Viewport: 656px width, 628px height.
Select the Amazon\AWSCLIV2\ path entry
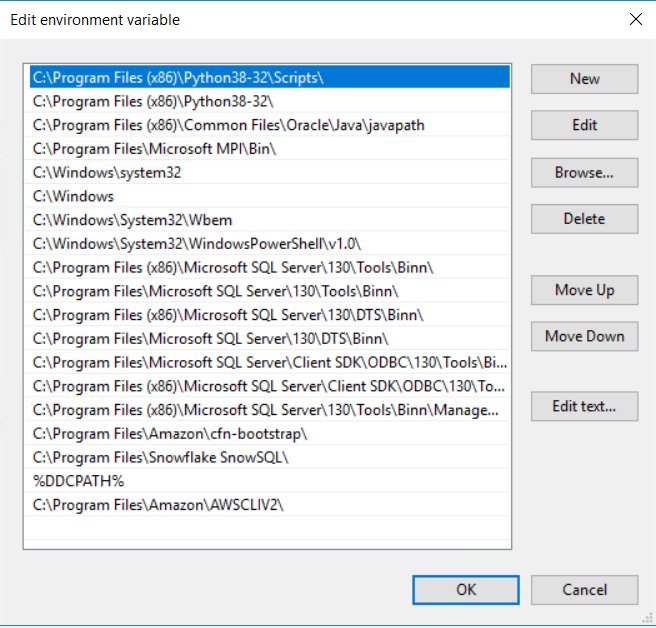pos(158,505)
